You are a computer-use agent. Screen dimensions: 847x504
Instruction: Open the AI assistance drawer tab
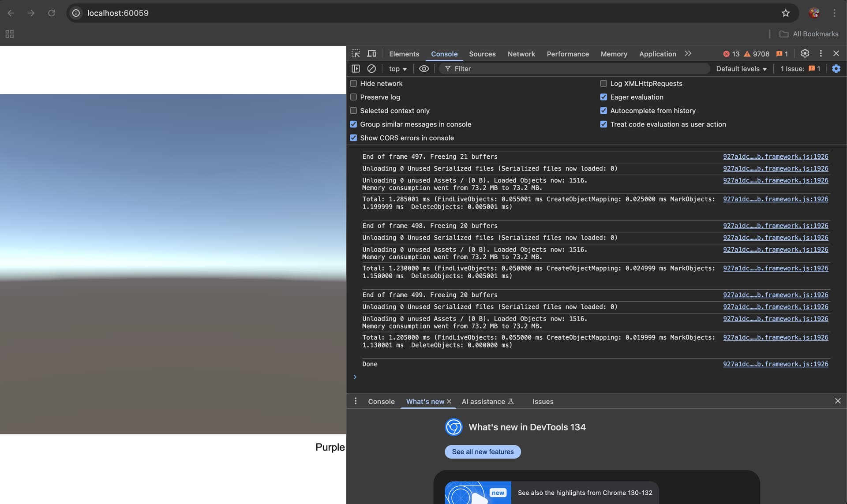(484, 401)
